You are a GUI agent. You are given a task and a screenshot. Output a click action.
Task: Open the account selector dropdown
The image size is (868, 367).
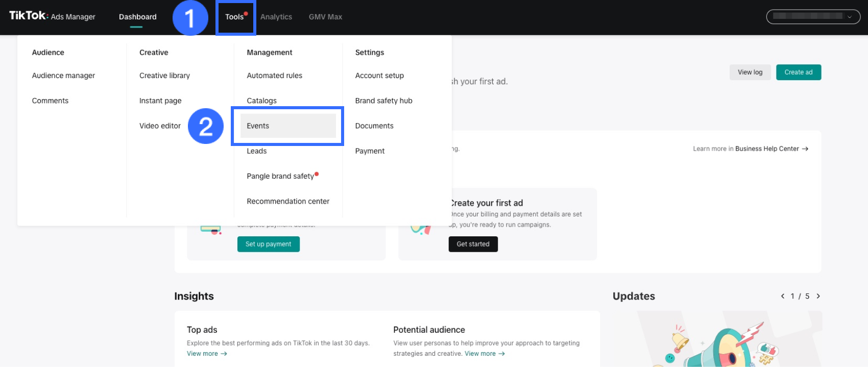pyautogui.click(x=813, y=16)
